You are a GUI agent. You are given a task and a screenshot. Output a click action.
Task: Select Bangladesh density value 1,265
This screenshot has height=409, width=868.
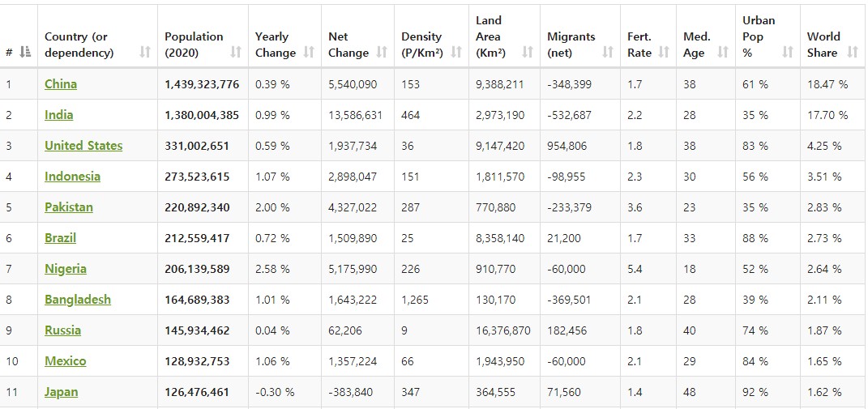(x=413, y=300)
